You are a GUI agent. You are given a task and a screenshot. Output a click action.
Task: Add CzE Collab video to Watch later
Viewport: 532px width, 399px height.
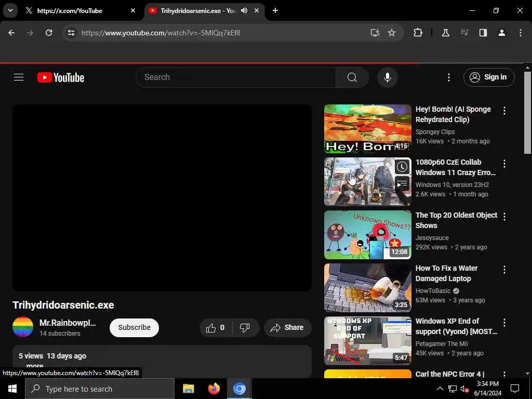402,167
